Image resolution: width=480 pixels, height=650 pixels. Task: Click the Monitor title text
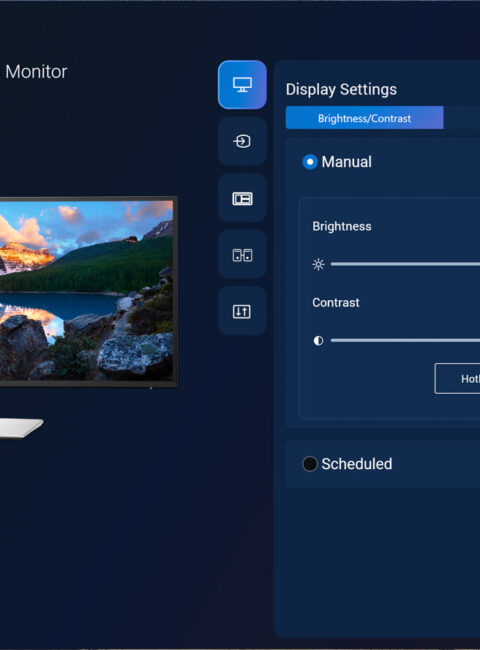point(36,72)
